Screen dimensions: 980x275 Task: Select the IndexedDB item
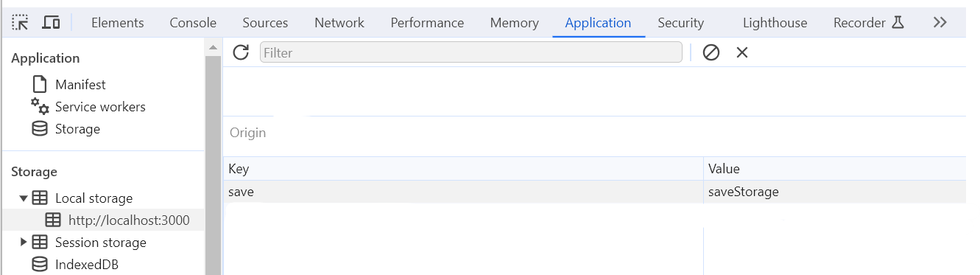75,265
